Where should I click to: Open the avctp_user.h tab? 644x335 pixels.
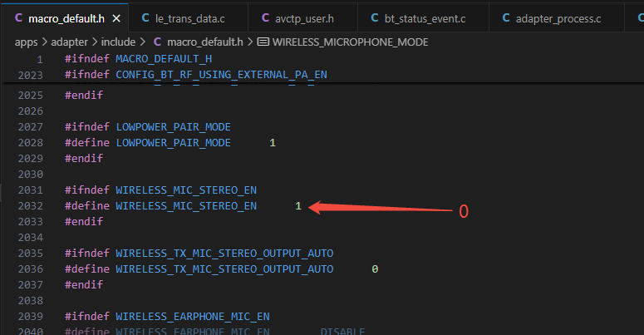(302, 18)
